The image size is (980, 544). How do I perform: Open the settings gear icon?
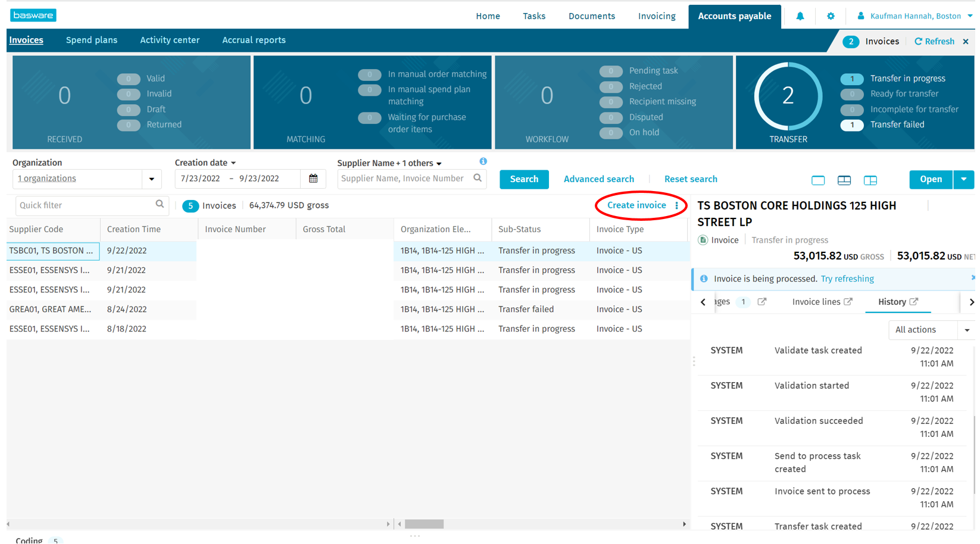(831, 16)
